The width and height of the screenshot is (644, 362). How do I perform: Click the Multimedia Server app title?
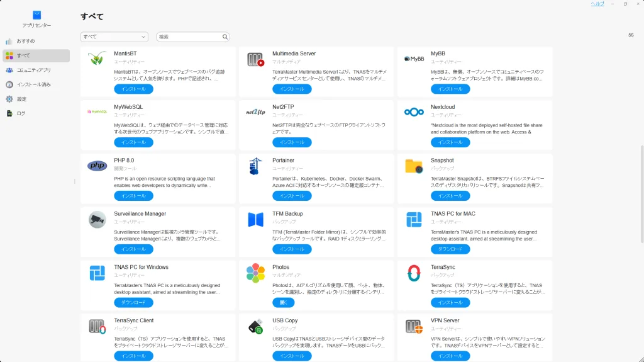pyautogui.click(x=294, y=54)
